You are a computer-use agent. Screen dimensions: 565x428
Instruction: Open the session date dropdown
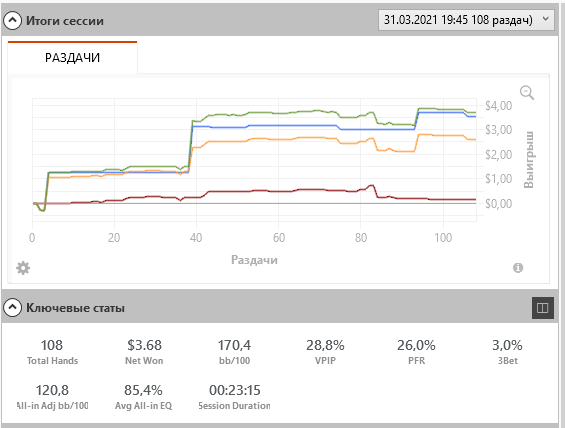(466, 20)
